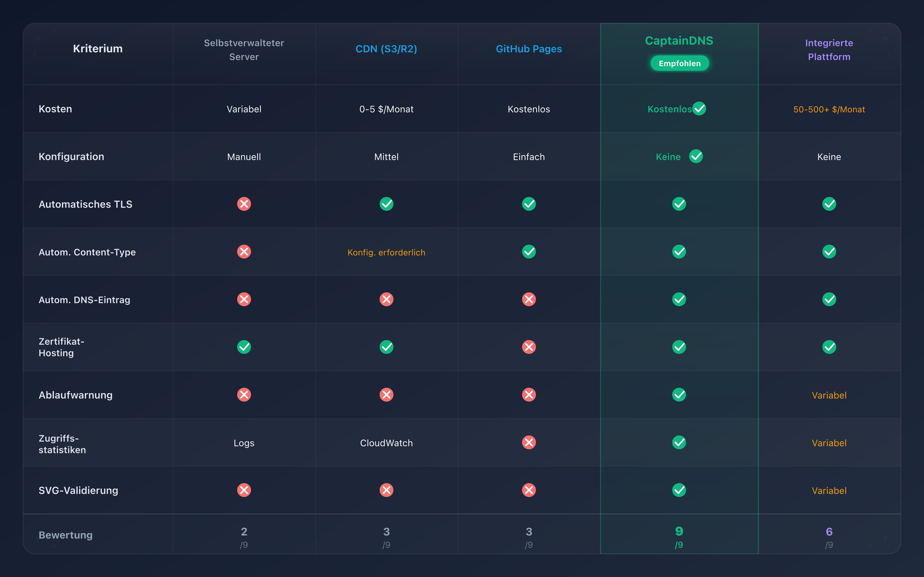Expand the Zertifikat-Hosting row
The width and height of the screenshot is (924, 577).
point(61,347)
